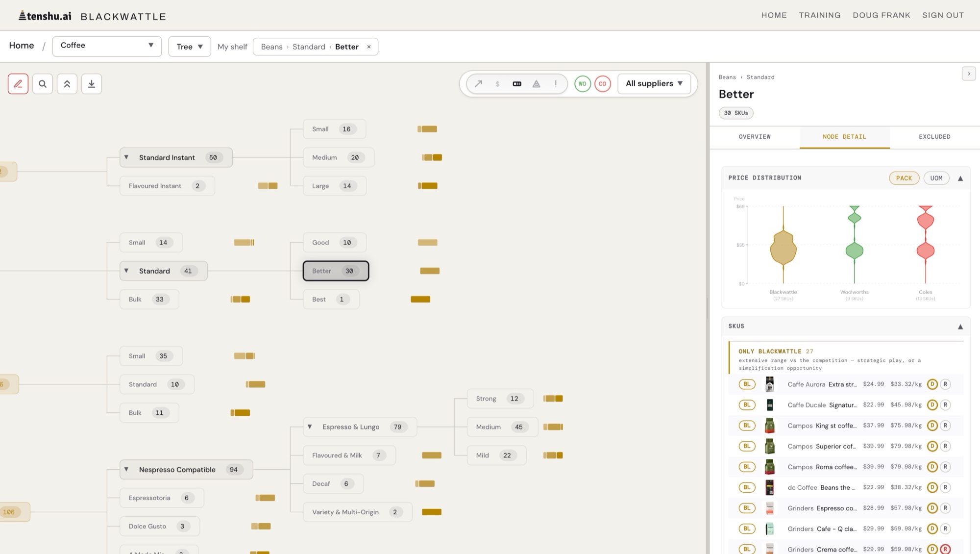This screenshot has height=554, width=980.
Task: Select the triangle warning overlay icon
Action: pyautogui.click(x=537, y=84)
